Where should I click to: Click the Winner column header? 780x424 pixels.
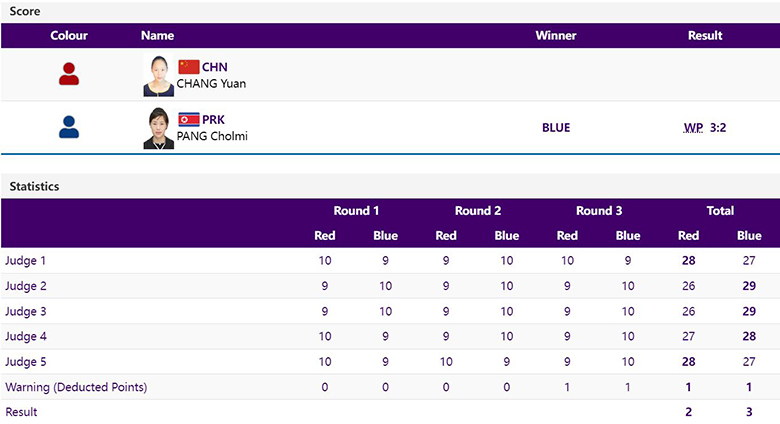(556, 36)
